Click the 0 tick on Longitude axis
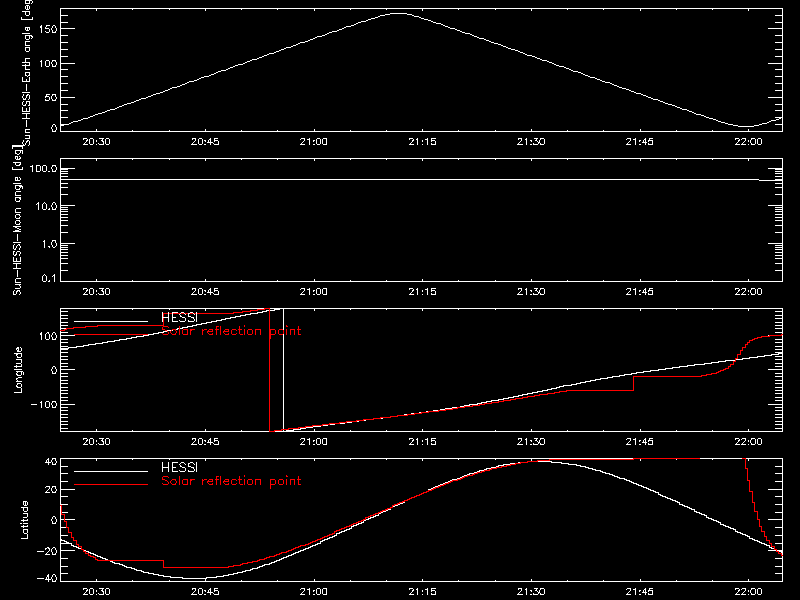Image resolution: width=800 pixels, height=600 pixels. point(54,370)
